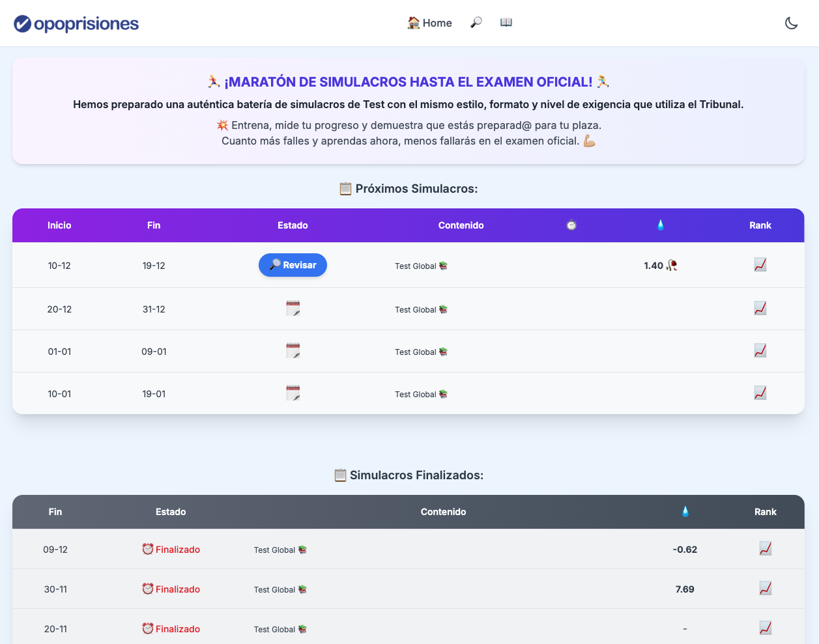This screenshot has width=819, height=644.
Task: Open rank chart for the 10-12 upcoming simulacro
Action: [x=760, y=265]
